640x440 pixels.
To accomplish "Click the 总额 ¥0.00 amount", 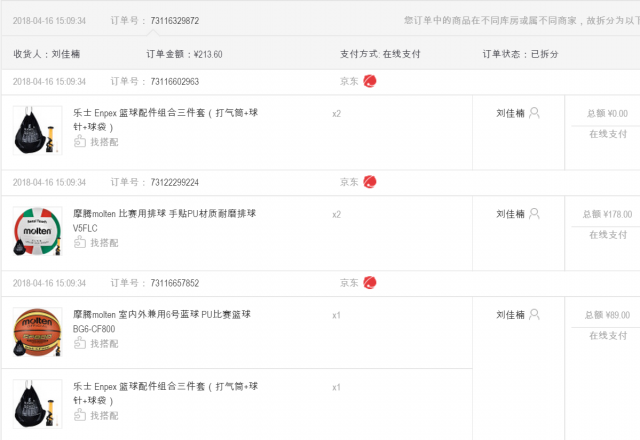I will pos(607,113).
